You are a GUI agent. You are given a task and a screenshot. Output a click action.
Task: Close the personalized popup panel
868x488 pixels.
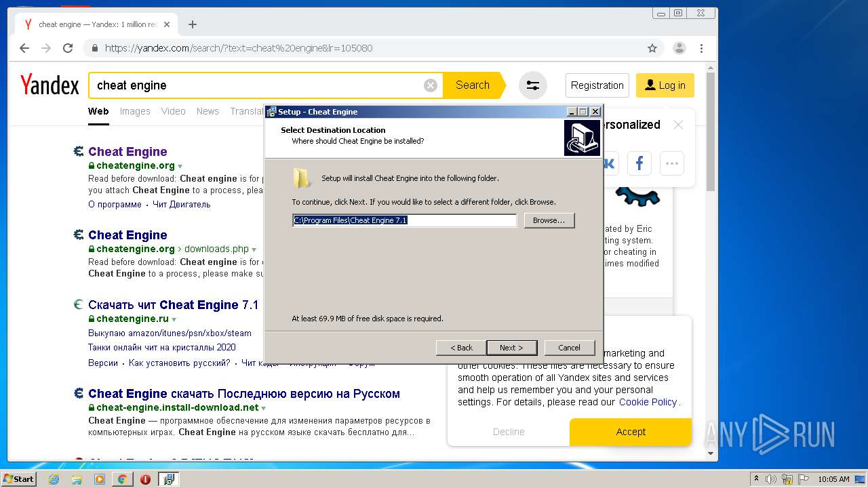click(x=678, y=125)
